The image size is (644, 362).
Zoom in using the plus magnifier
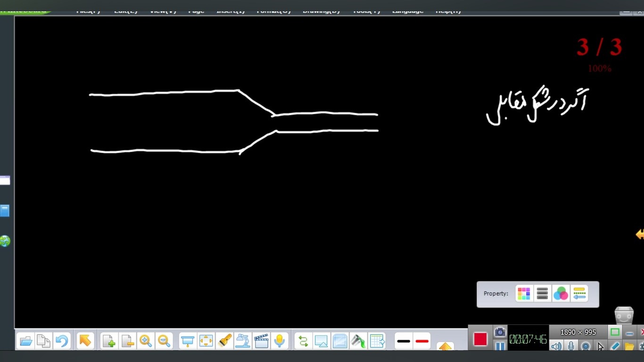[x=146, y=340]
